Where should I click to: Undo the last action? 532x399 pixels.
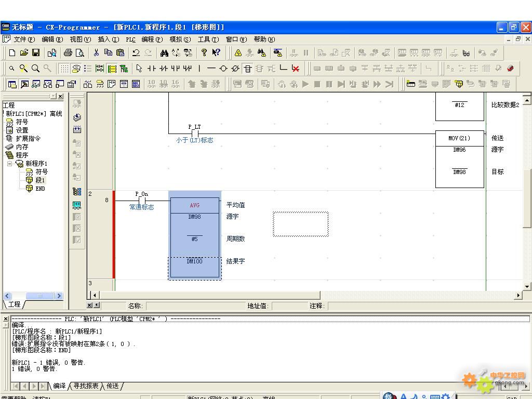click(136, 52)
